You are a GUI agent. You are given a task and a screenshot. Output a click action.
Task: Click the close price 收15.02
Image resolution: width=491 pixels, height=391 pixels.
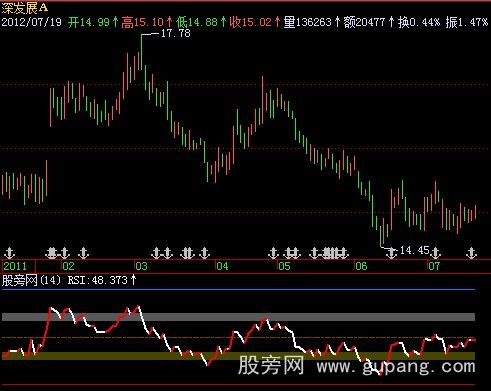[x=251, y=22]
